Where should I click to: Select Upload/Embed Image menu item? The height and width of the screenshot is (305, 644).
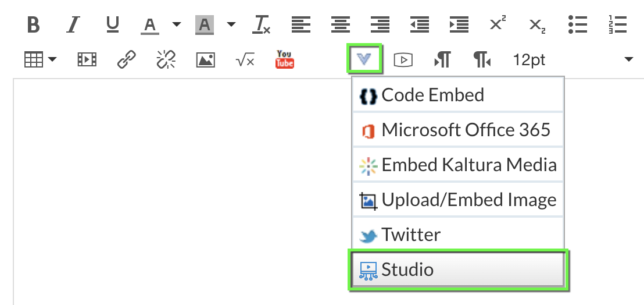pyautogui.click(x=458, y=200)
